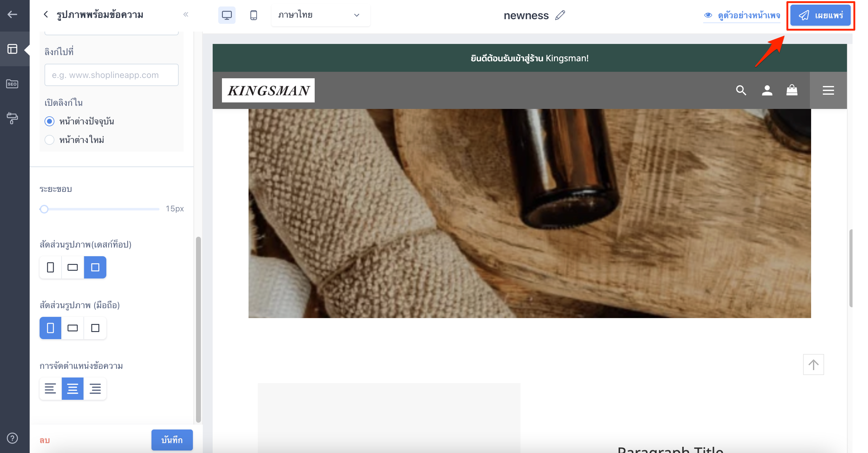Edit the page name newness pencil icon

pyautogui.click(x=560, y=15)
